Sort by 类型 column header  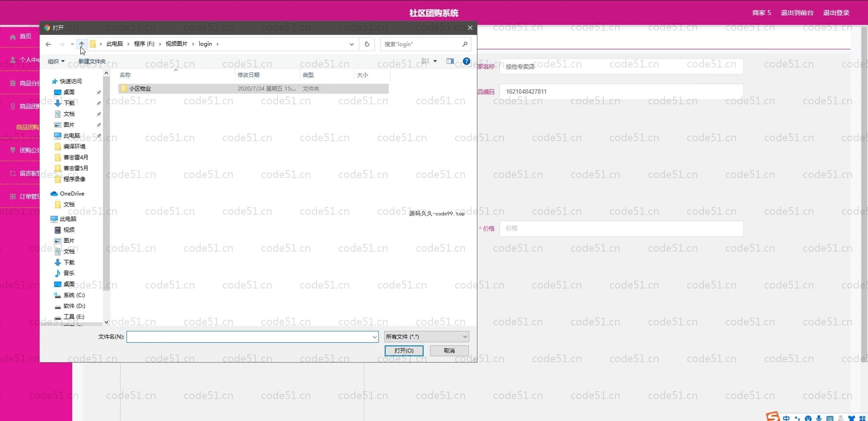point(308,75)
